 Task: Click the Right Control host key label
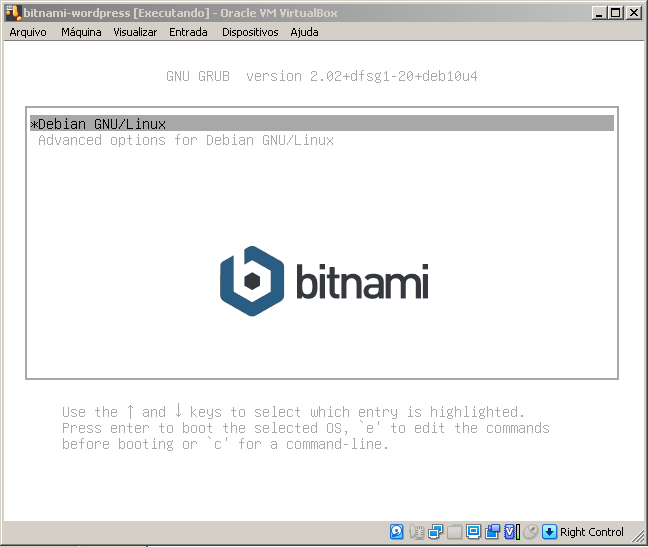pos(591,532)
